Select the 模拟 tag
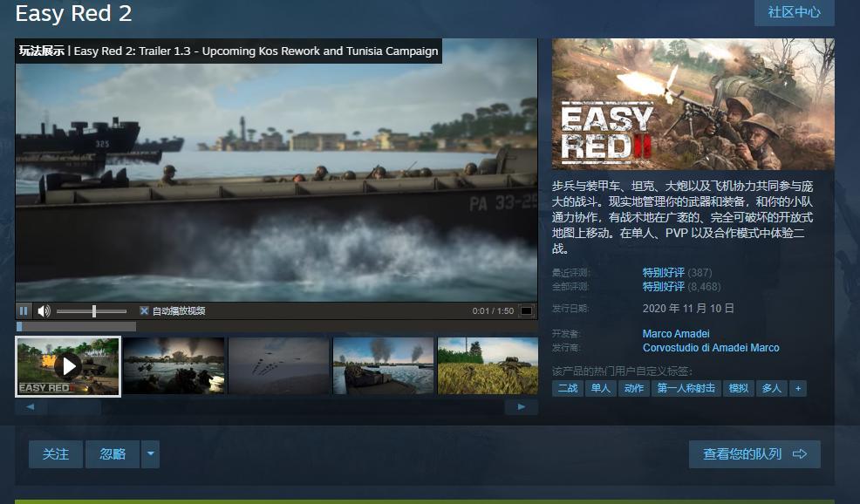The width and height of the screenshot is (860, 504). (x=738, y=388)
